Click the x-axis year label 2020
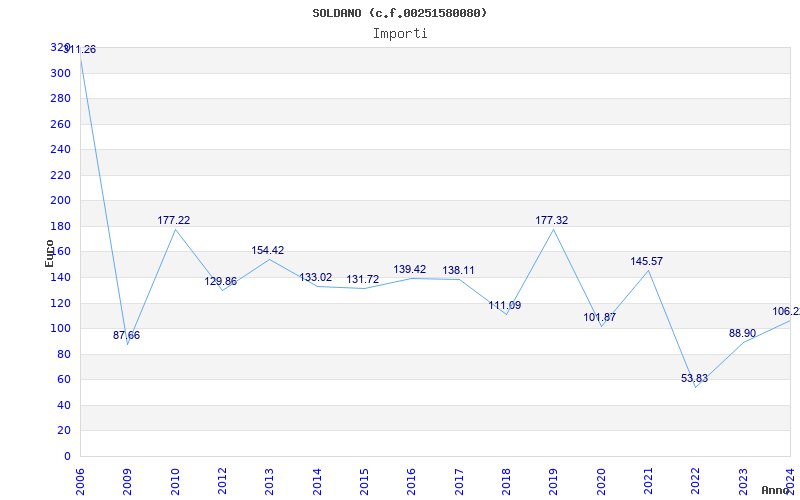 click(x=601, y=482)
